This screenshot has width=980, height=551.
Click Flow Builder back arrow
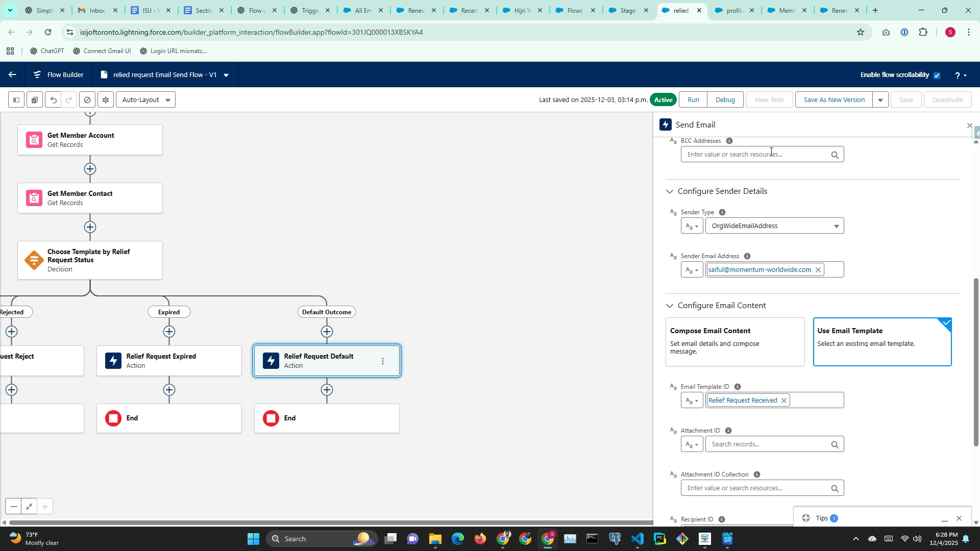click(12, 75)
